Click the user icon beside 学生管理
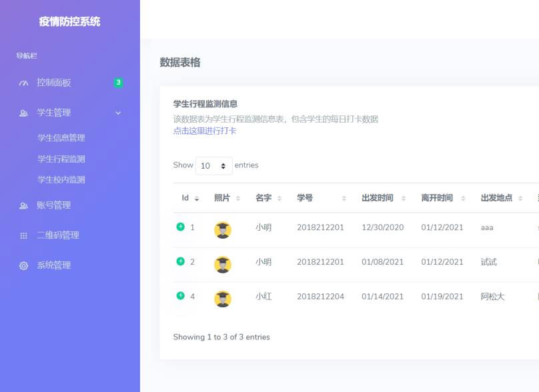 tap(23, 113)
